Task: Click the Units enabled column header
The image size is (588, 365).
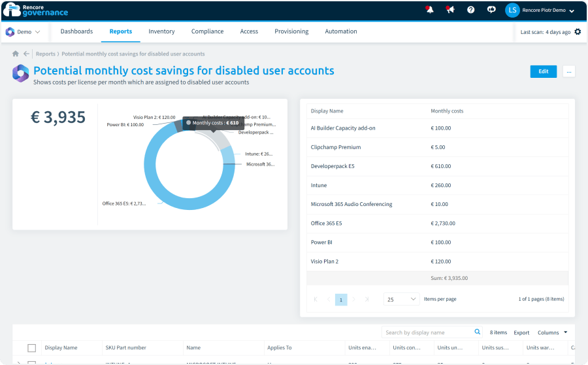Action: 362,348
